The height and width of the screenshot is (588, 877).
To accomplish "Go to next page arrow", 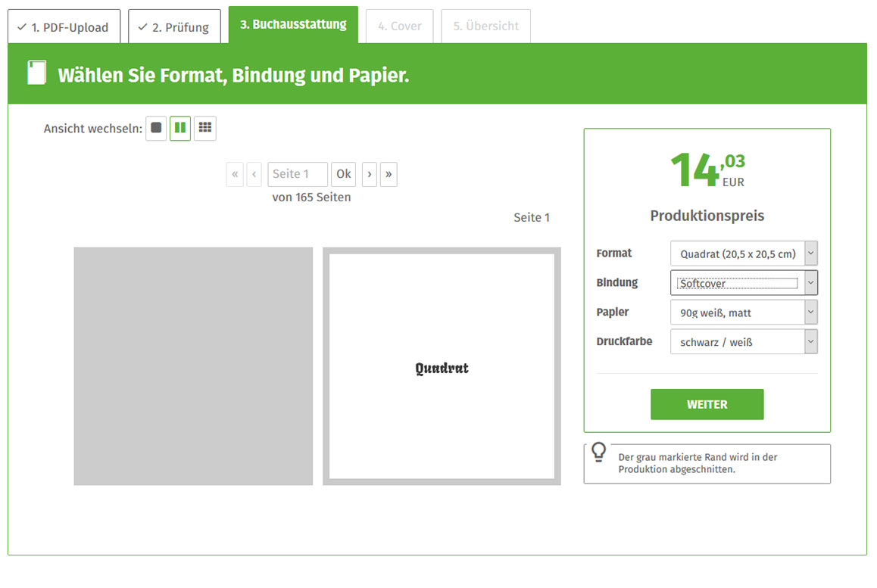I will point(370,174).
